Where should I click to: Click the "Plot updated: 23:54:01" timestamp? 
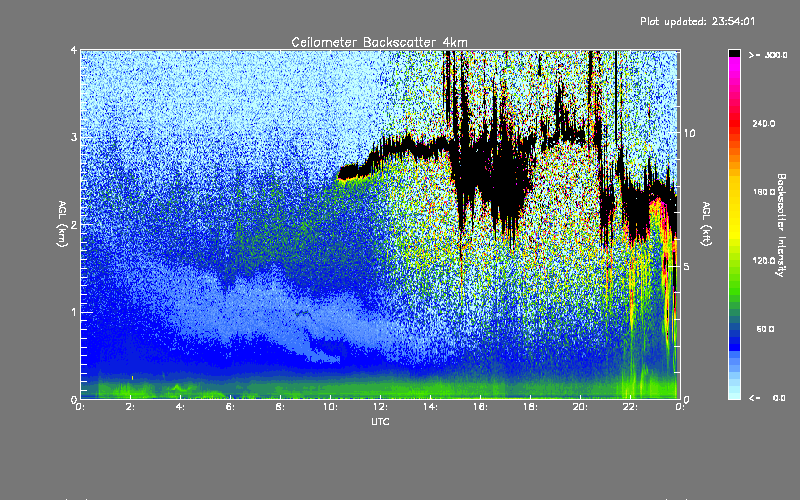pyautogui.click(x=697, y=21)
